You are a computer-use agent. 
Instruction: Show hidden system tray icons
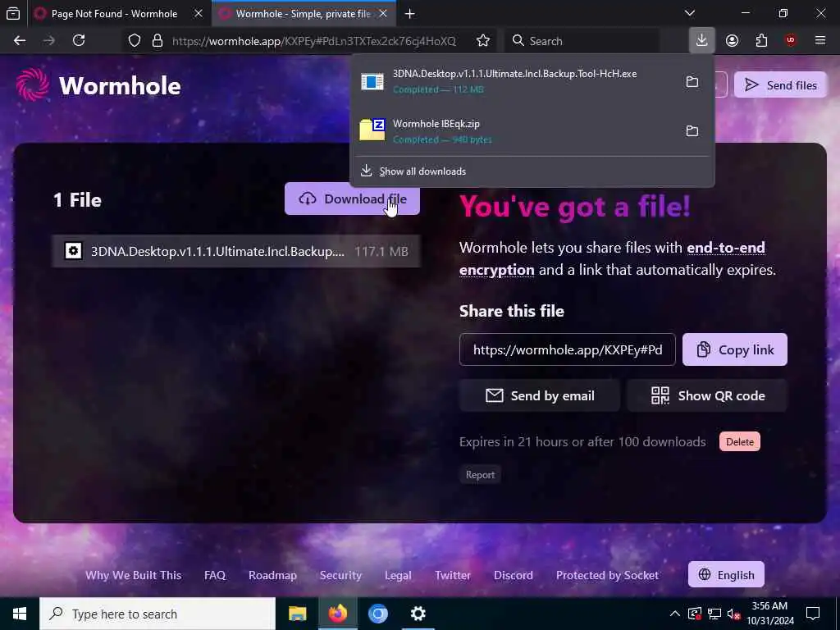tap(675, 614)
